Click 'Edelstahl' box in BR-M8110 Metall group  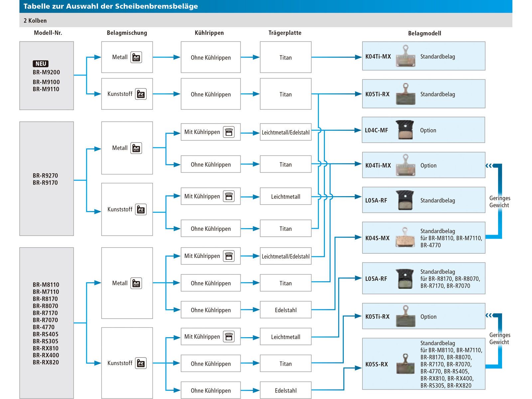pos(286,310)
